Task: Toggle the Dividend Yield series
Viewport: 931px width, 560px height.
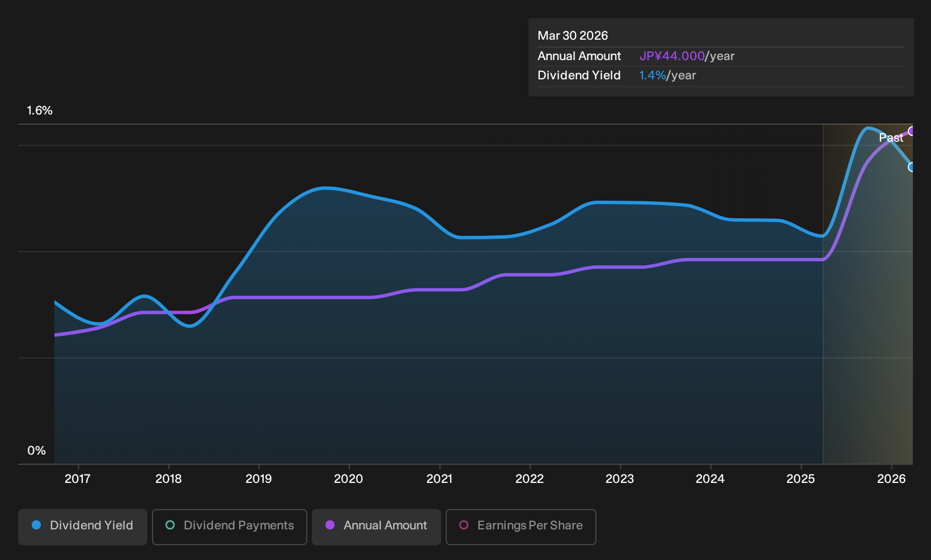Action: point(83,527)
